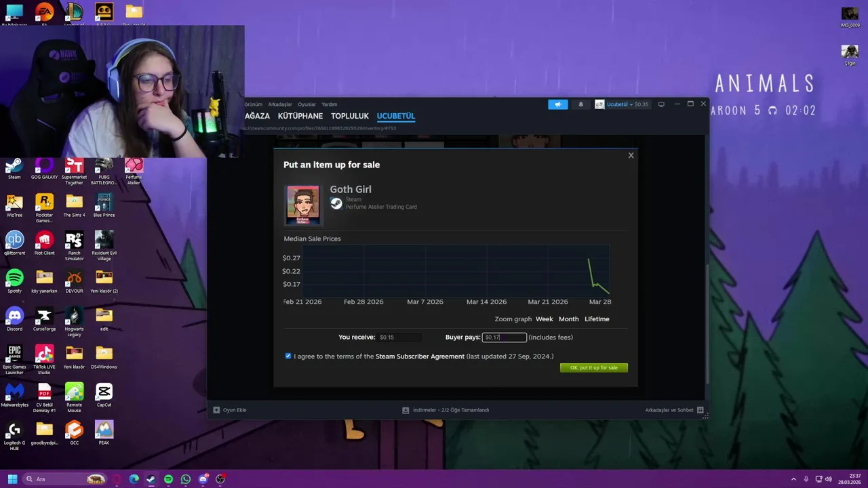Click the You receive price field
The width and height of the screenshot is (868, 488).
point(399,337)
